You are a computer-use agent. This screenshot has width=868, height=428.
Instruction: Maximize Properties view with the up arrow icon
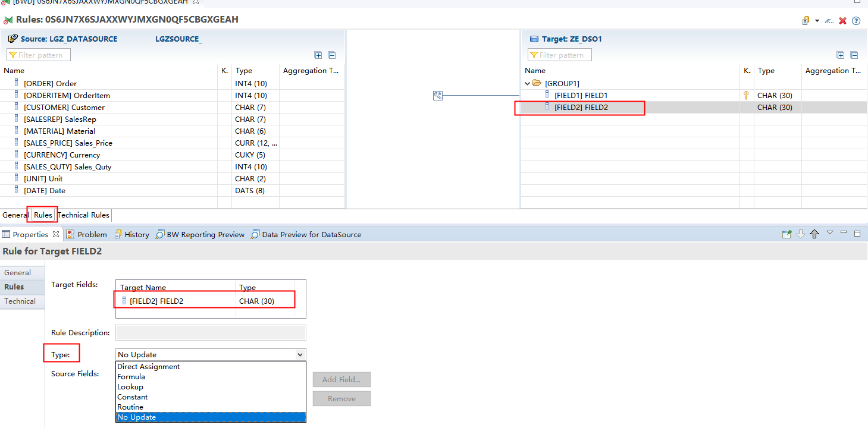[814, 234]
